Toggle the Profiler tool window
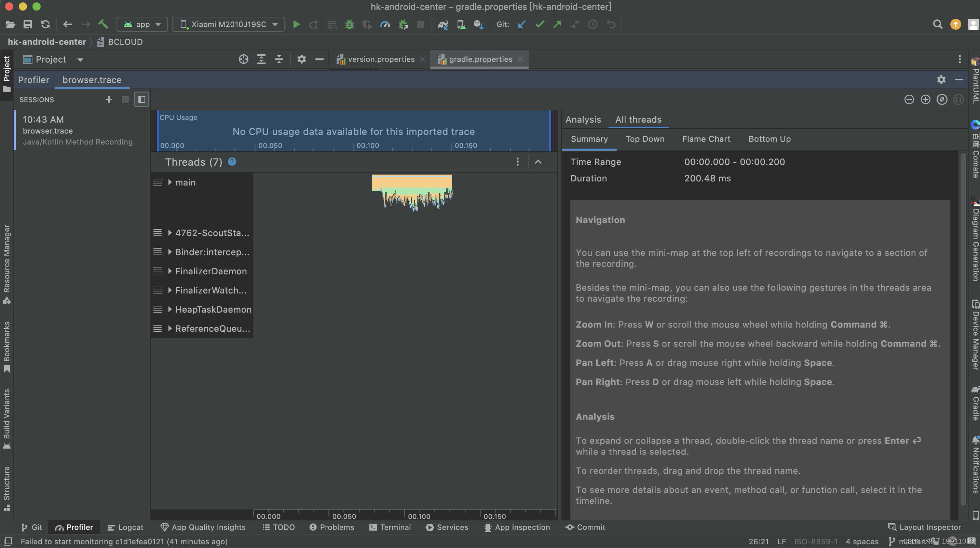This screenshot has height=548, width=980. coord(74,527)
